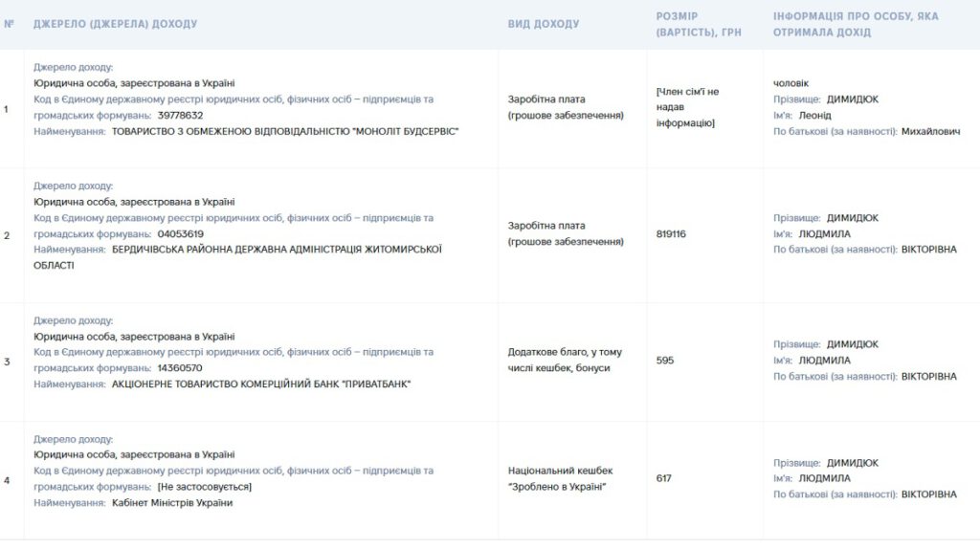This screenshot has height=549, width=980.
Task: Click 'Ім'я:' label in the 617 row
Action: (783, 478)
